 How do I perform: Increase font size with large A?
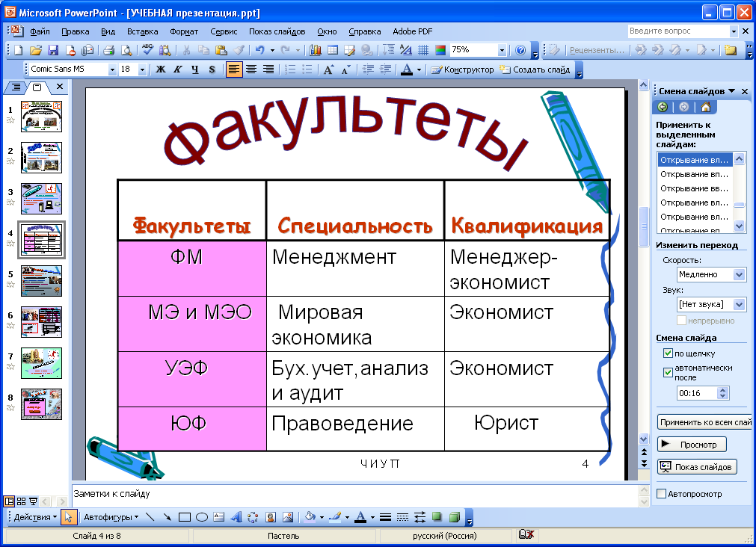point(328,69)
